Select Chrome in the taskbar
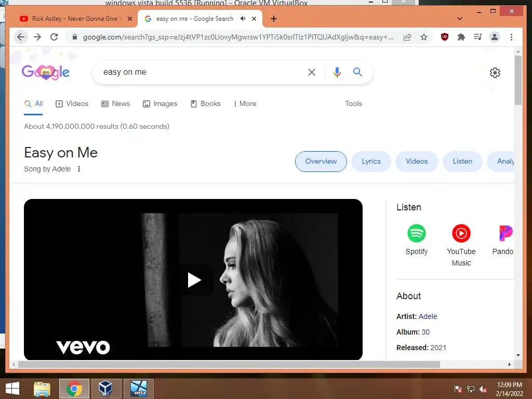 click(74, 389)
